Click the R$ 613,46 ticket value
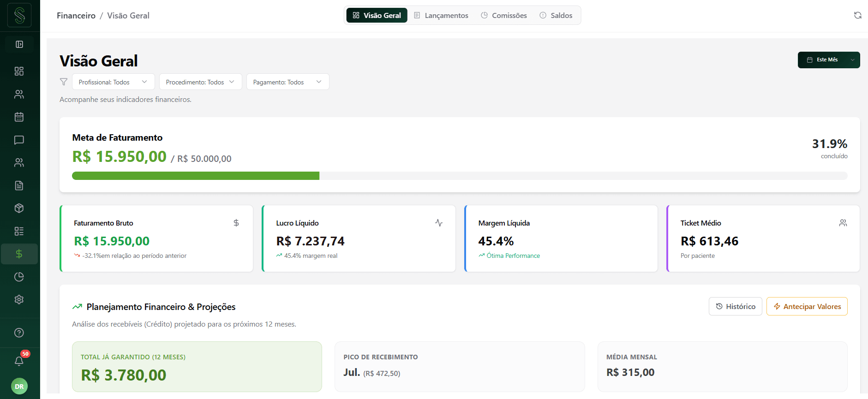 [709, 241]
